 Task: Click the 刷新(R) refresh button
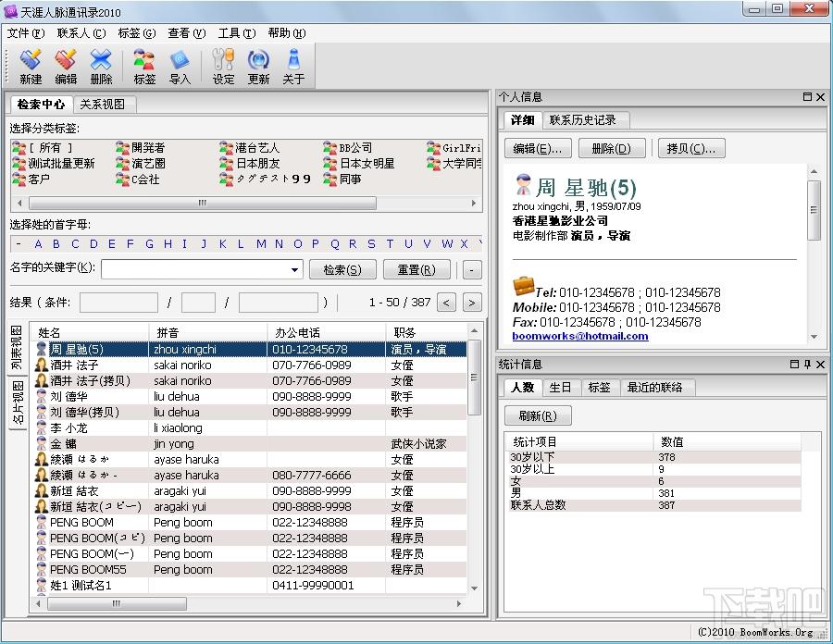(538, 415)
